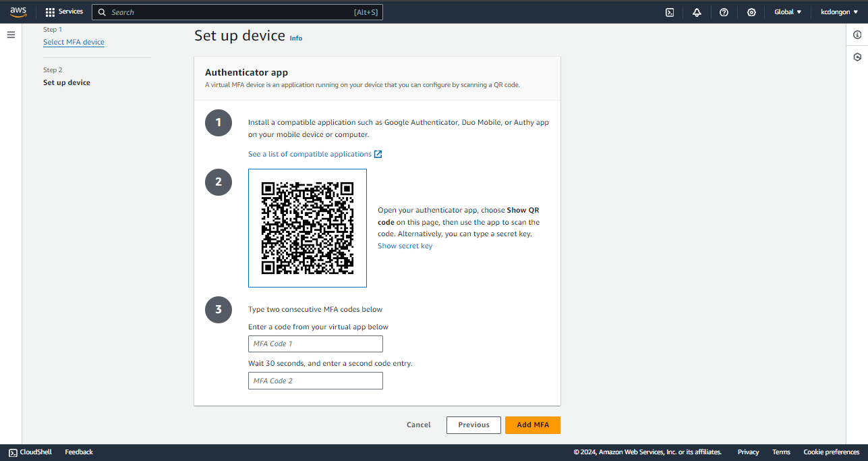
Task: Launch CloudShell from the top bar icon
Action: pyautogui.click(x=670, y=12)
